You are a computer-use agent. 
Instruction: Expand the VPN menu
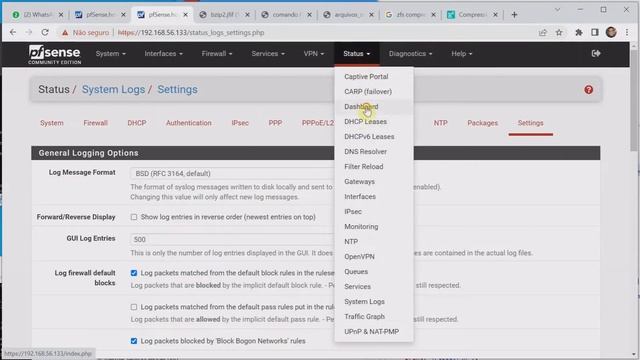tap(313, 53)
